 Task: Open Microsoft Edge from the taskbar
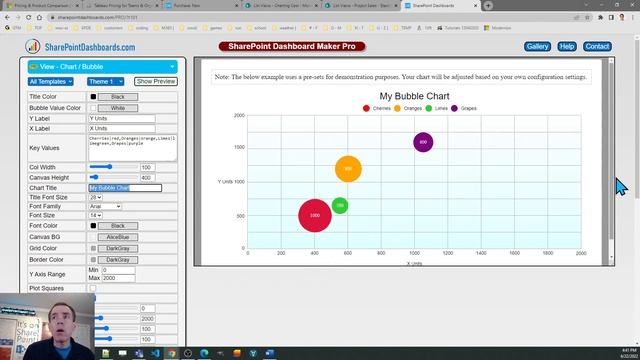[x=204, y=353]
